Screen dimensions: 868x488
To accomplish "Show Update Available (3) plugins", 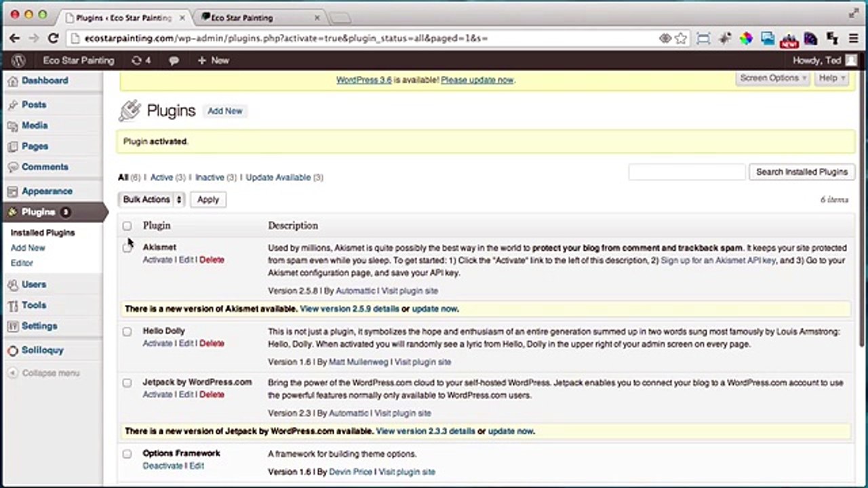I will pos(284,178).
